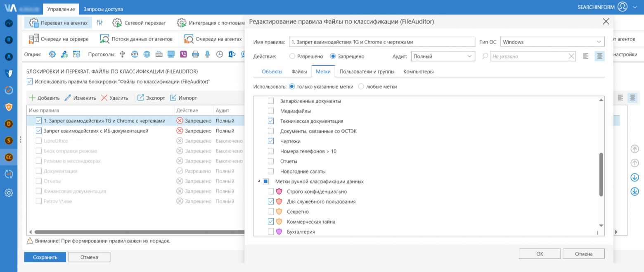Click Добавить to add a rule
644x272 pixels.
tap(44, 98)
